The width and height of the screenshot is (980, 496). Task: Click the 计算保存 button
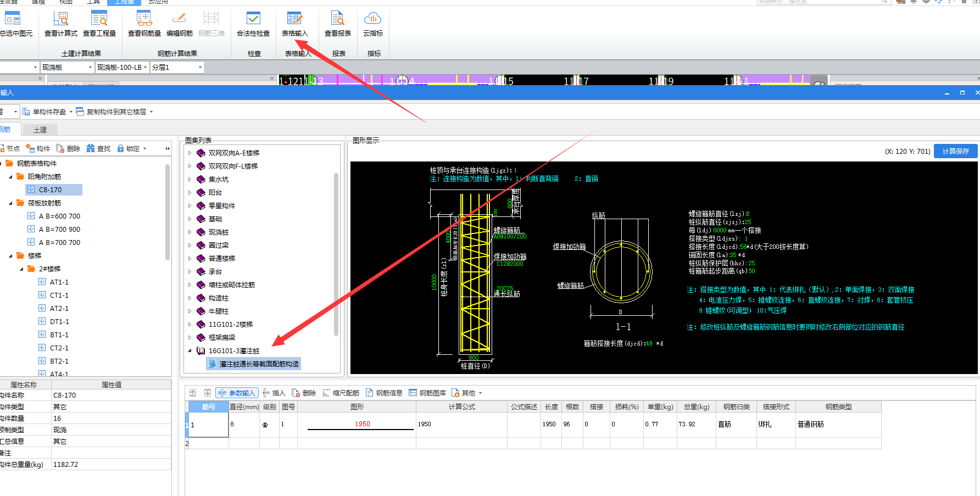coord(956,151)
